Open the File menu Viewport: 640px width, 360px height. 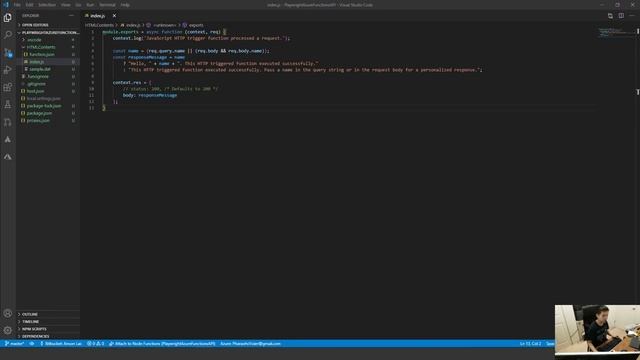pyautogui.click(x=17, y=5)
